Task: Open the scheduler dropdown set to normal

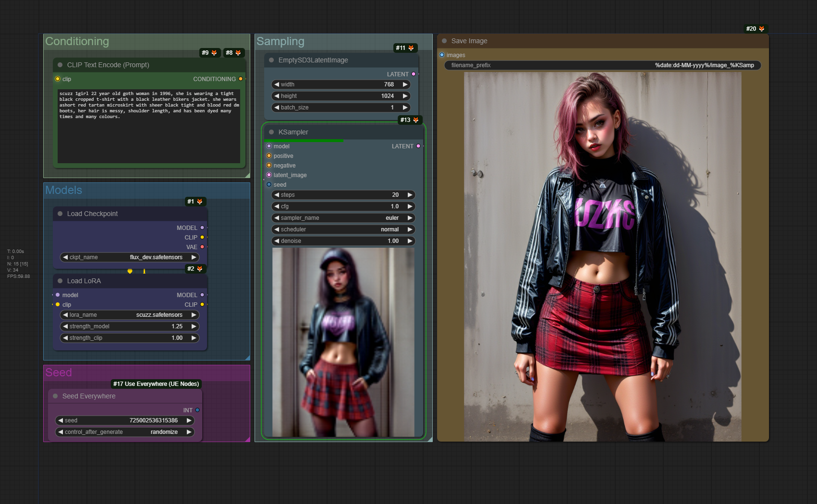Action: point(343,229)
